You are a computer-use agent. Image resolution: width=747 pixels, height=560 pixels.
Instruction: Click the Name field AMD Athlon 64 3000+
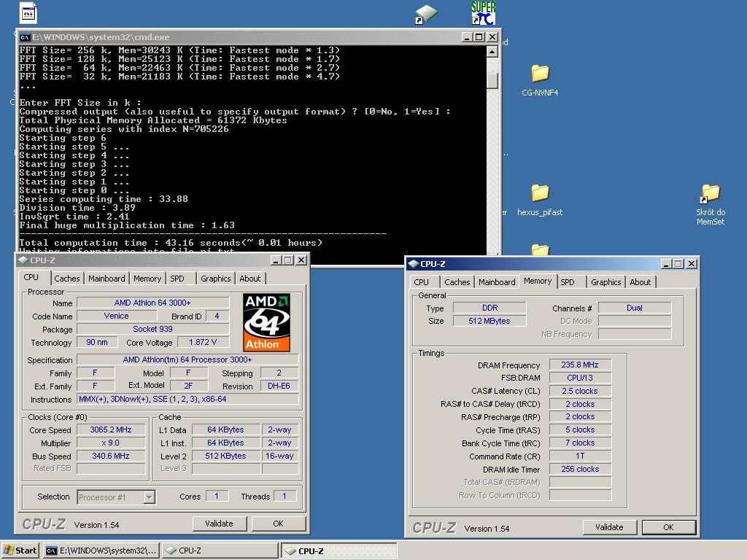[x=152, y=303]
